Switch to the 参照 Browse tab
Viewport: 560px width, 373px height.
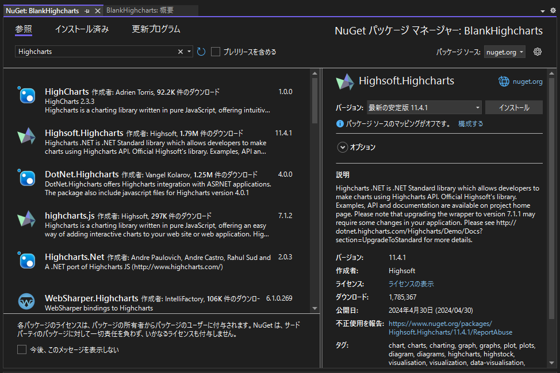[x=24, y=29]
